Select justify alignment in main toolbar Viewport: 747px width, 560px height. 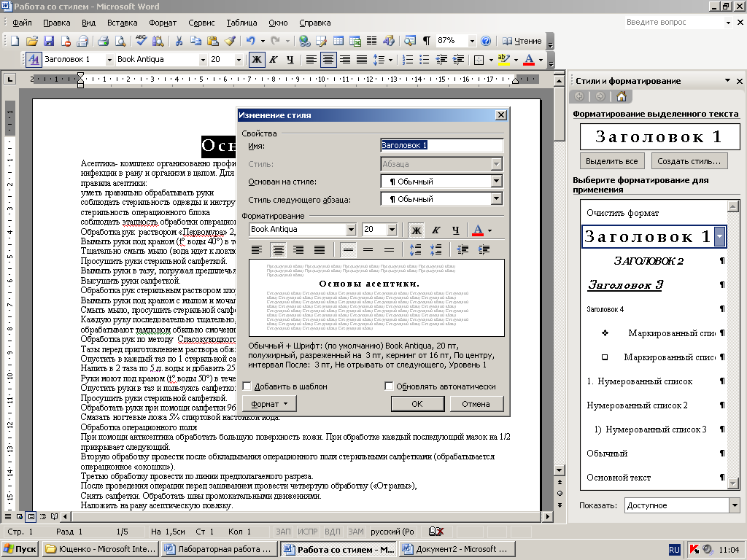362,60
